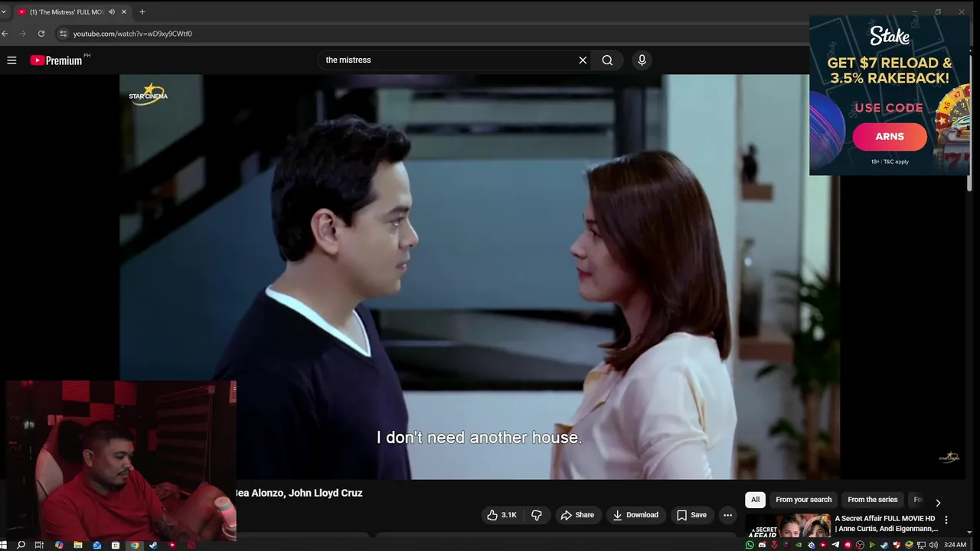Open the Windows Start menu
980x551 pixels.
[x=3, y=545]
